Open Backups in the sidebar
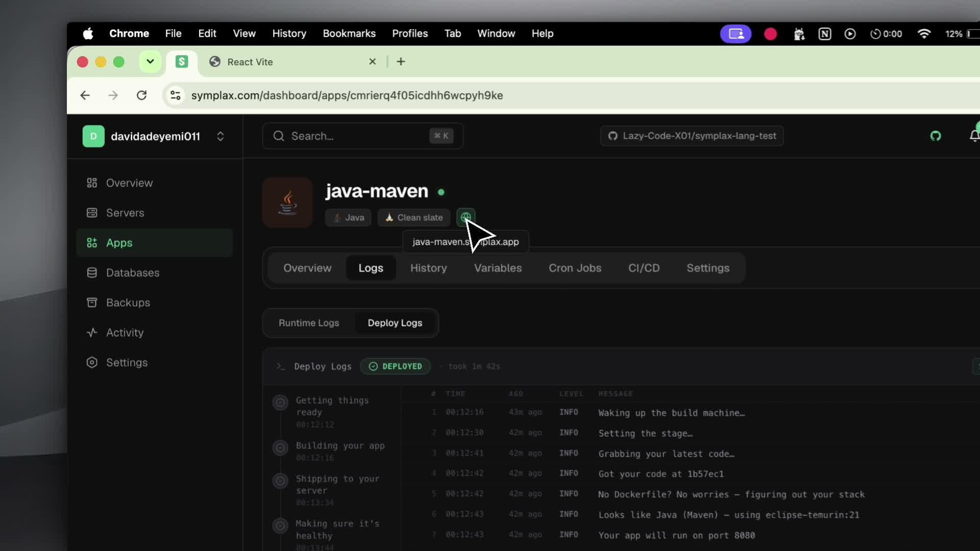Screen dimensions: 980x551 [155, 303]
